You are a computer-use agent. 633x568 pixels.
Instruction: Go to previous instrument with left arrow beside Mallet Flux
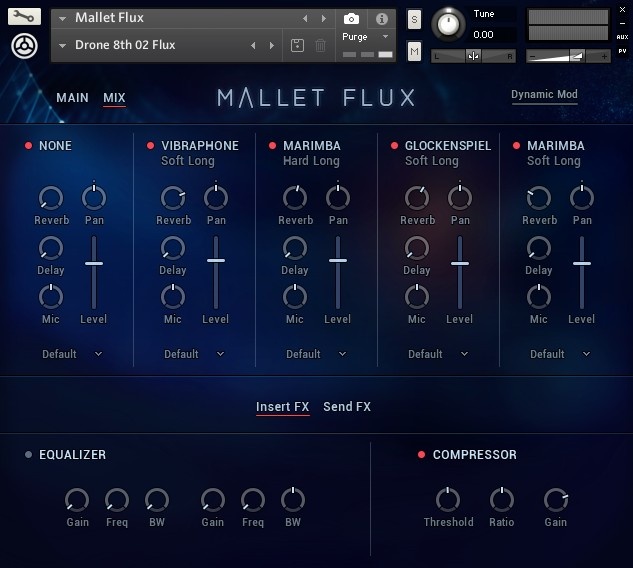pyautogui.click(x=305, y=19)
